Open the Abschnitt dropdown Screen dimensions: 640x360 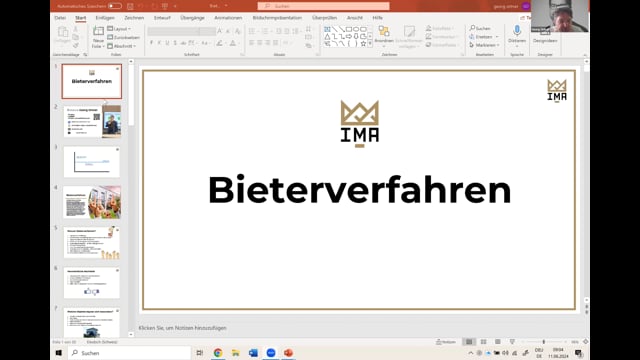tap(122, 46)
